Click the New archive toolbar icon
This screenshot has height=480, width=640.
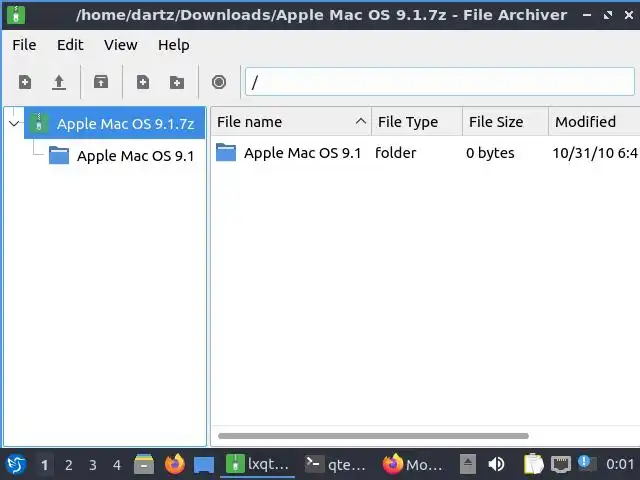[25, 82]
